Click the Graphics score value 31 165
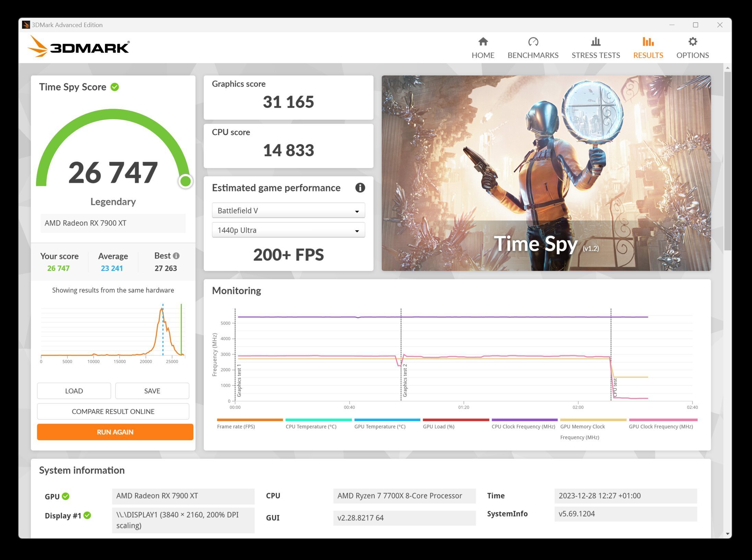 (x=288, y=102)
